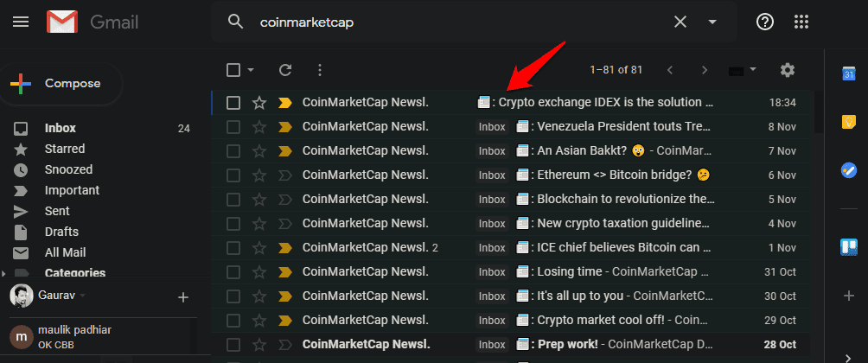
Task: Click the search field containing coinmarketcap
Action: [x=450, y=22]
